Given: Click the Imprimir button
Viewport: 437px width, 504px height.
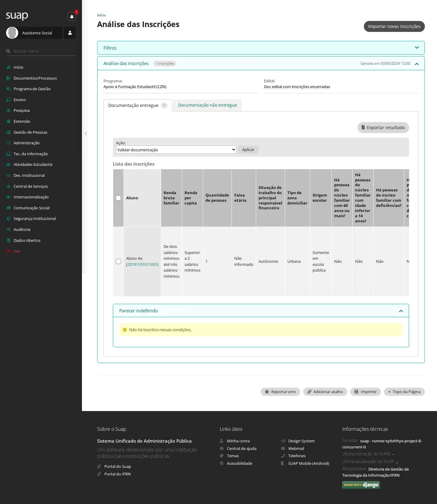Looking at the screenshot, I should click(x=365, y=392).
